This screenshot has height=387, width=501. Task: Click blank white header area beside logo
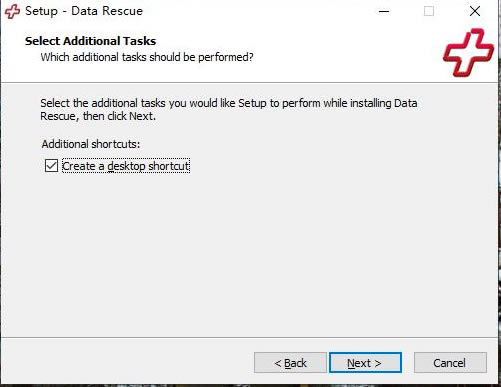(x=347, y=50)
